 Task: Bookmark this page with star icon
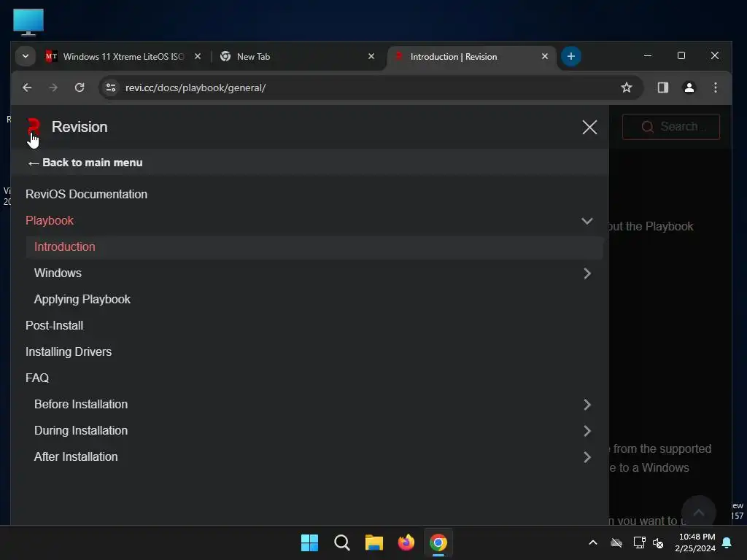[x=627, y=87]
